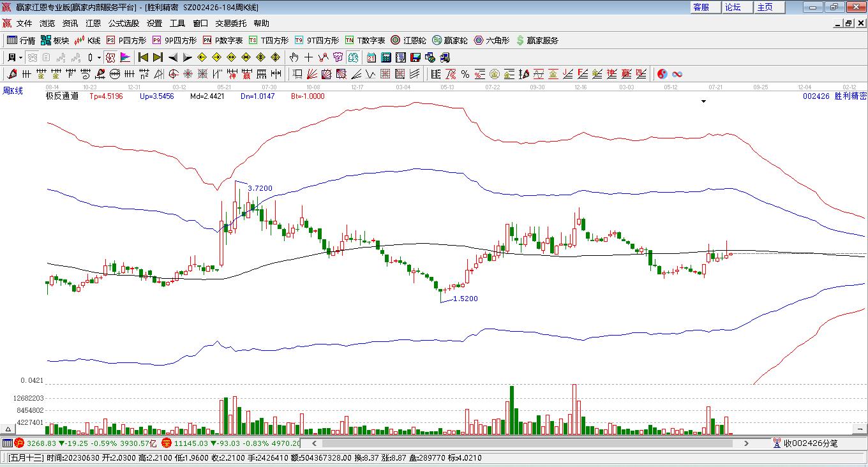Click the yellow diamond left-arrow icon

[x=202, y=57]
